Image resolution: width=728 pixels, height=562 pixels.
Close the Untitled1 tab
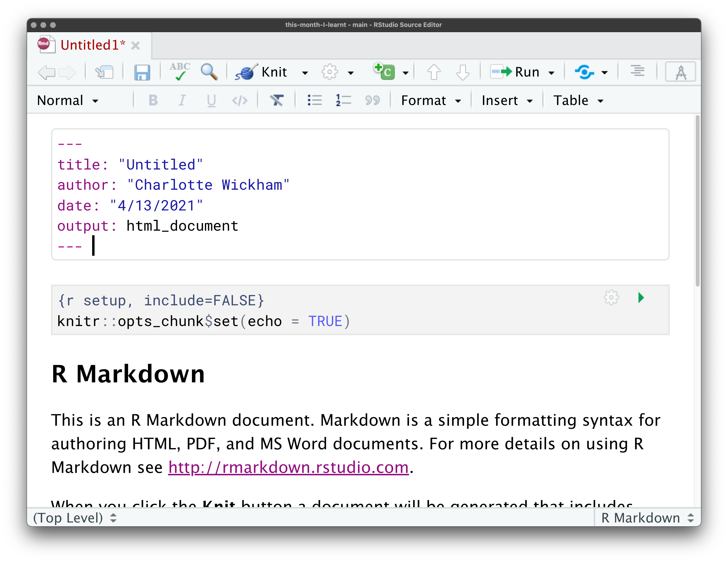tap(135, 45)
